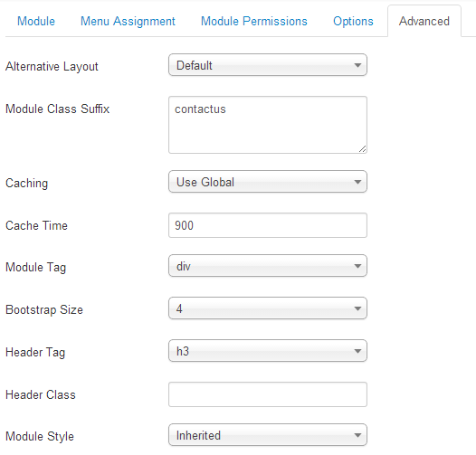
Task: Click the Alternative Layout dropdown arrow
Action: pos(357,65)
